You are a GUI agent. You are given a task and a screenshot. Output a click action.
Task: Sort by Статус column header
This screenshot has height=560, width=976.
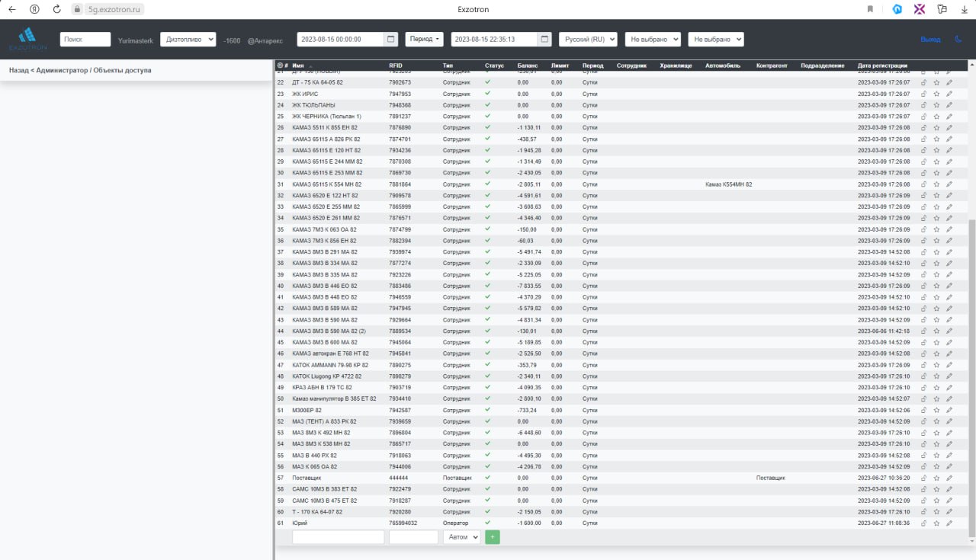coord(494,66)
